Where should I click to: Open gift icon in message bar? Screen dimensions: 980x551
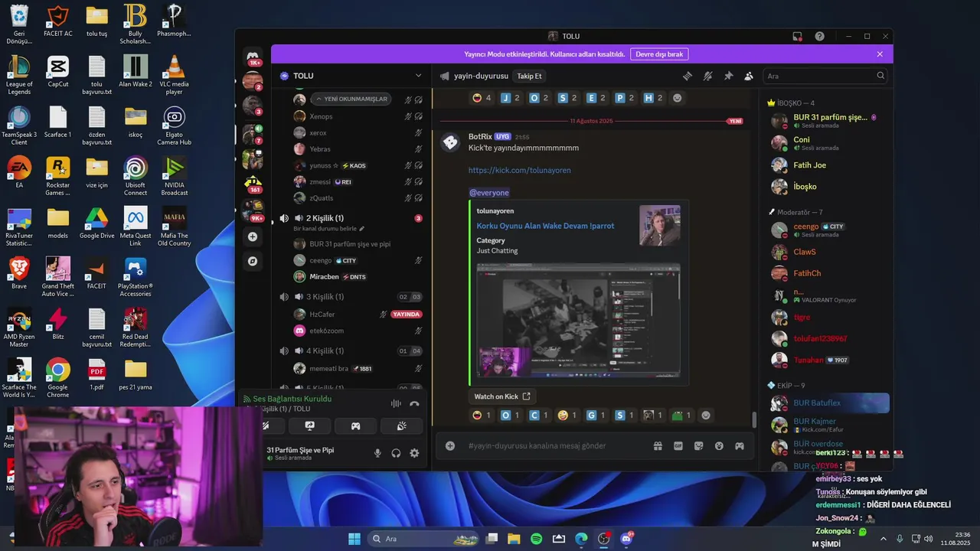[658, 445]
